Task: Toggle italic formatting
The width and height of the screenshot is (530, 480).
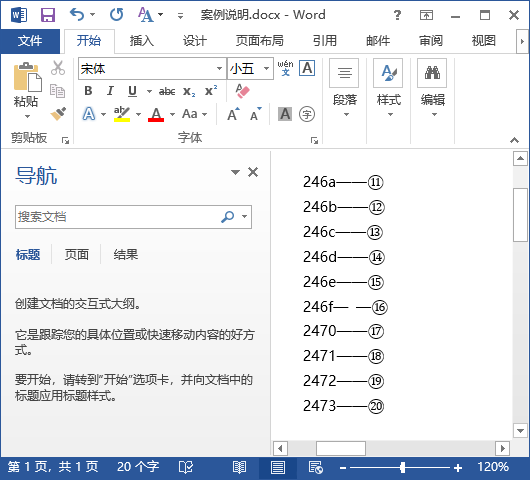Action: tap(110, 91)
